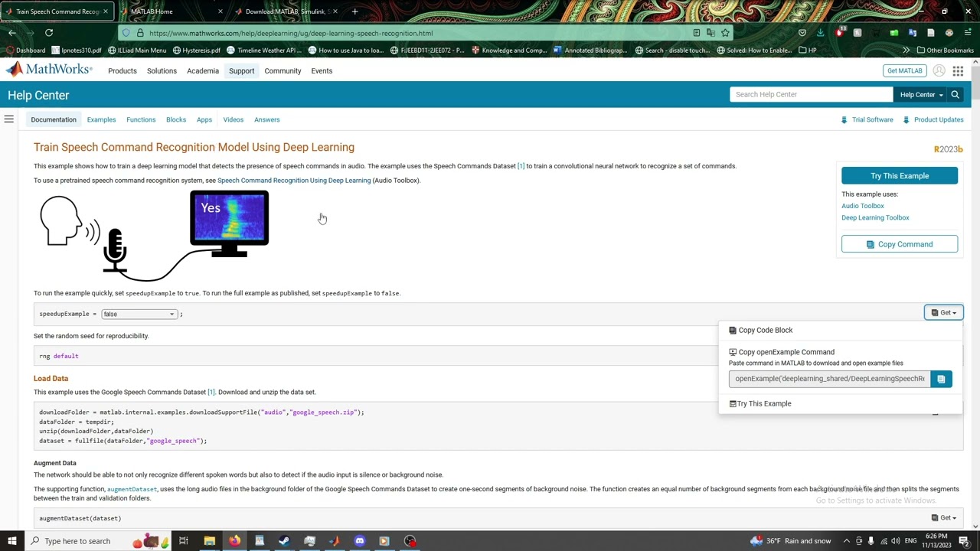Show more bookmarks with the double chevron
The image size is (980, 551).
click(906, 51)
